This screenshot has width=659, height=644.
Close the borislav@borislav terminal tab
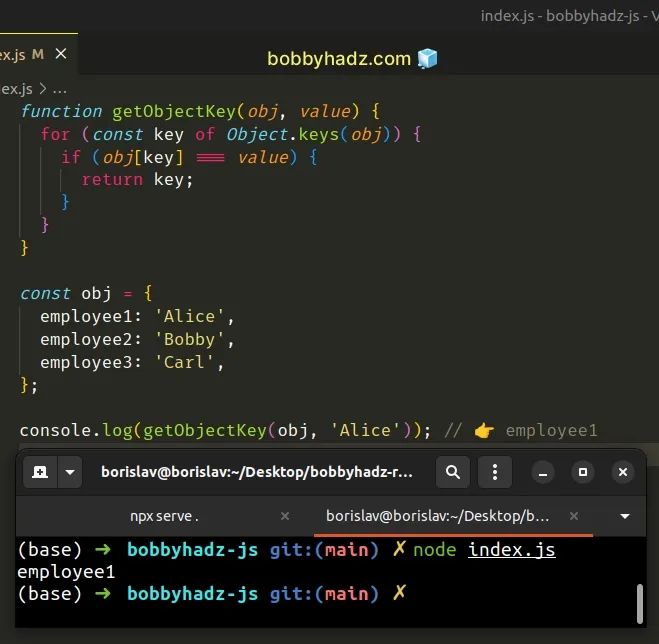(574, 516)
